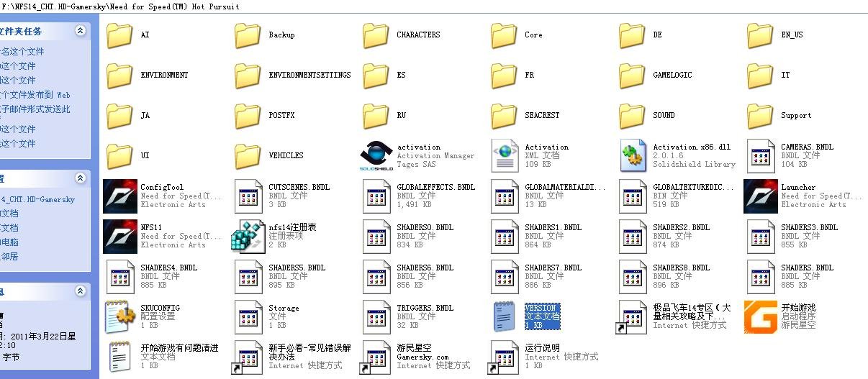The image size is (868, 379).
Task: Click the 名这个文件 task link
Action: click(x=22, y=52)
